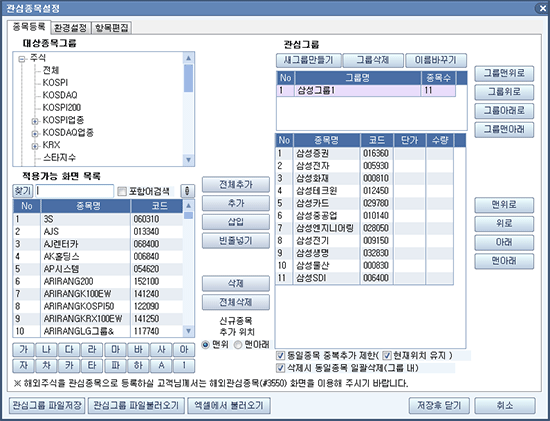The image size is (550, 421).
Task: Enable the 포함어검색 checkbox
Action: coord(122,191)
